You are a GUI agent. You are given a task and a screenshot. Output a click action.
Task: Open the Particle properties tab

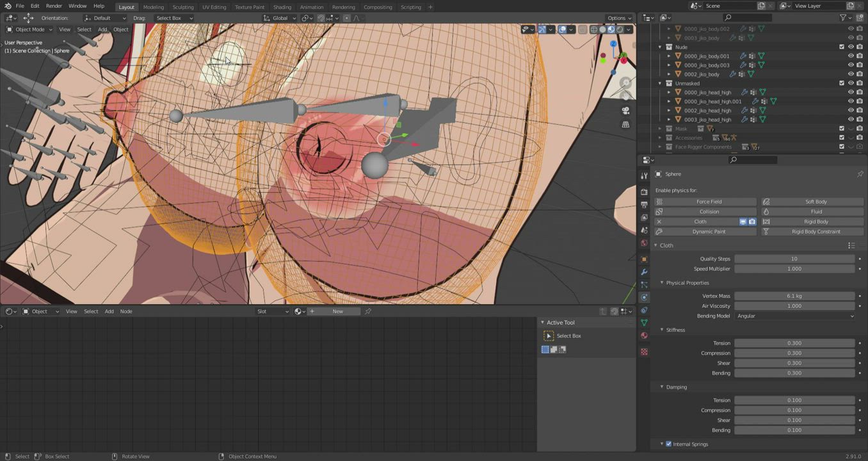[x=644, y=284]
